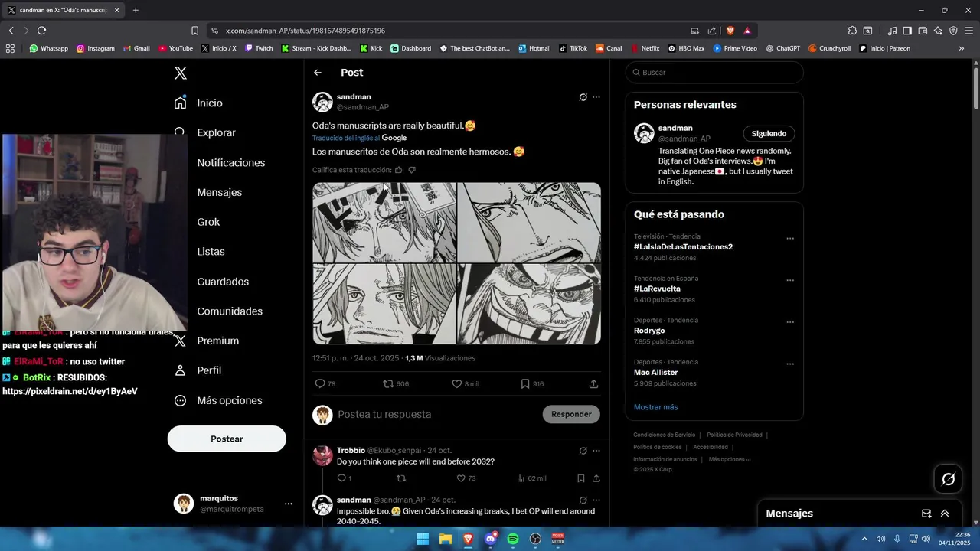Open Discord from taskbar
Image resolution: width=980 pixels, height=551 pixels.
pos(491,539)
